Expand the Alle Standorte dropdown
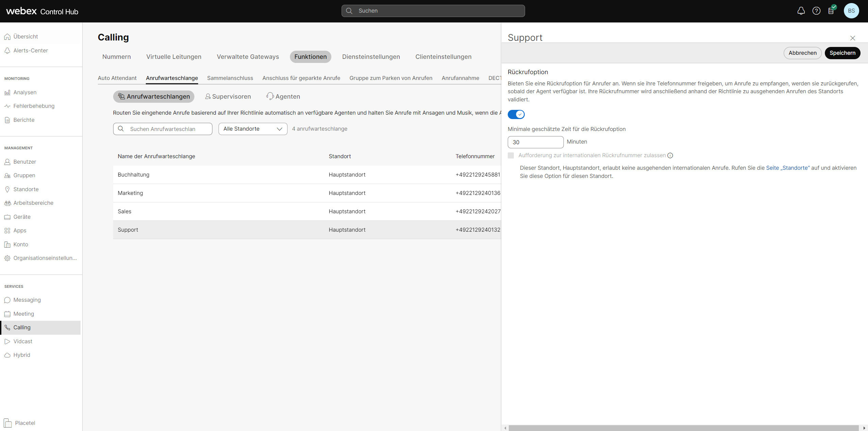 click(253, 129)
